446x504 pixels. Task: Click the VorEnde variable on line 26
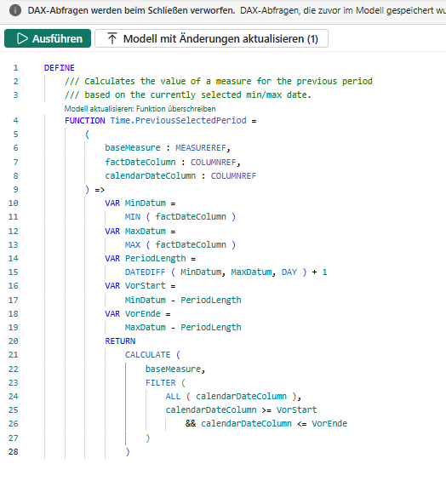tap(329, 424)
